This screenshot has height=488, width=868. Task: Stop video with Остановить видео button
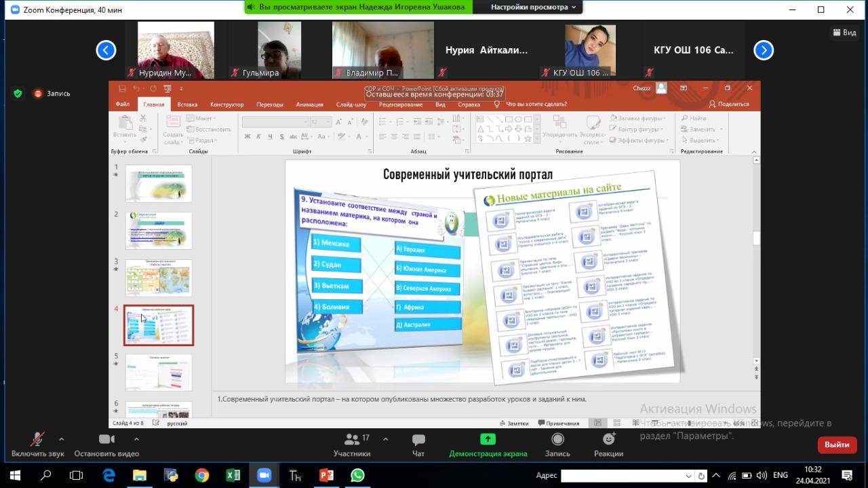click(x=106, y=445)
